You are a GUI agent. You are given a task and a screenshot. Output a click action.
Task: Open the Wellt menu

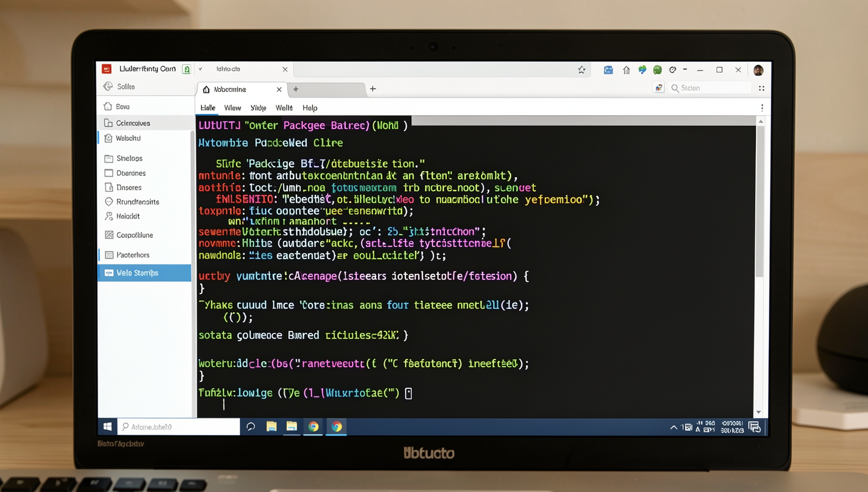pyautogui.click(x=284, y=108)
